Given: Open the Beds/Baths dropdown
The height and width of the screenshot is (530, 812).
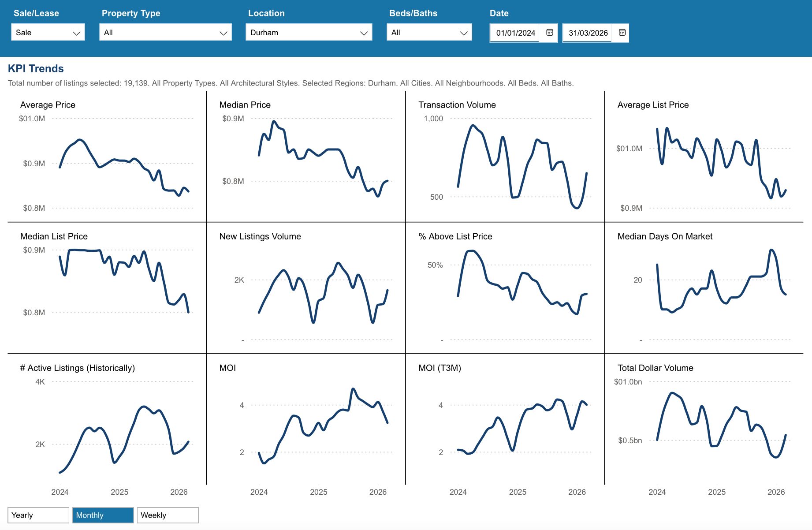Looking at the screenshot, I should pyautogui.click(x=429, y=33).
